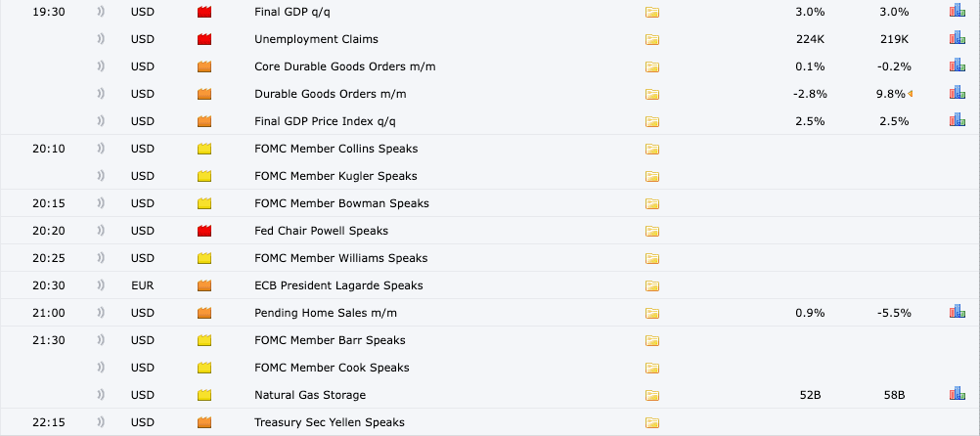Open detail folder for Fed Chair Powell Speaks

coord(652,231)
